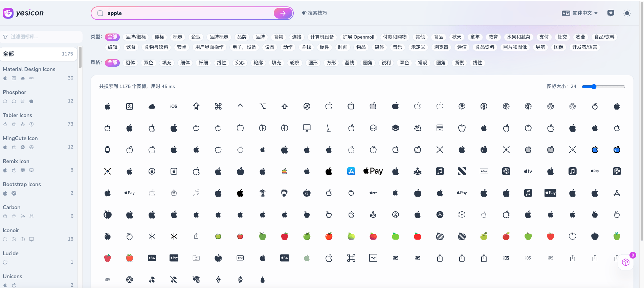
Task: Select the light gray music note icon
Action: click(196, 193)
